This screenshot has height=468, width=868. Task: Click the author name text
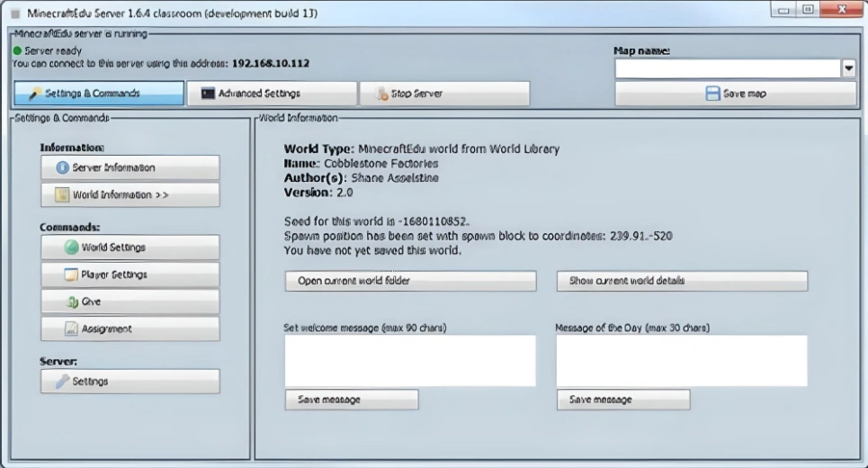(x=395, y=178)
